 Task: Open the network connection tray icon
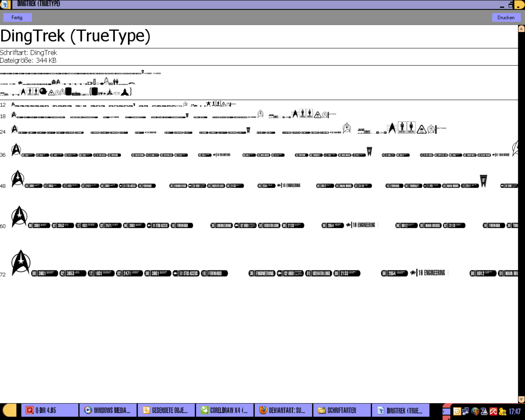[466, 411]
